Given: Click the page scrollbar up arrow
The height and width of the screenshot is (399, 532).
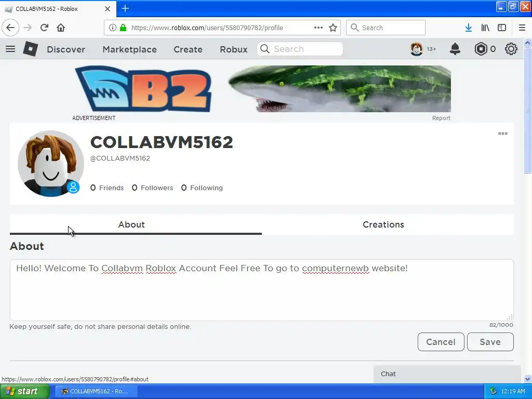Looking at the screenshot, I should (527, 43).
